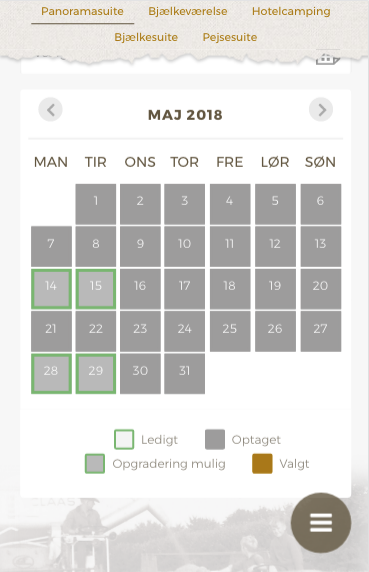Open the Bjælkesuite tab
Screen dimensions: 369x572
146,37
